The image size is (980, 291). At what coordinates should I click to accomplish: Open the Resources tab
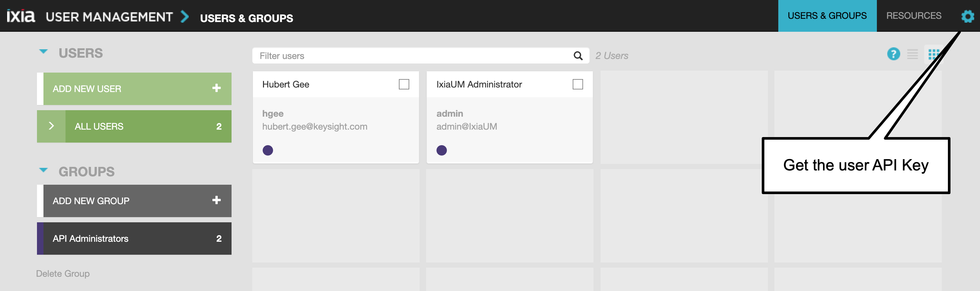click(914, 16)
